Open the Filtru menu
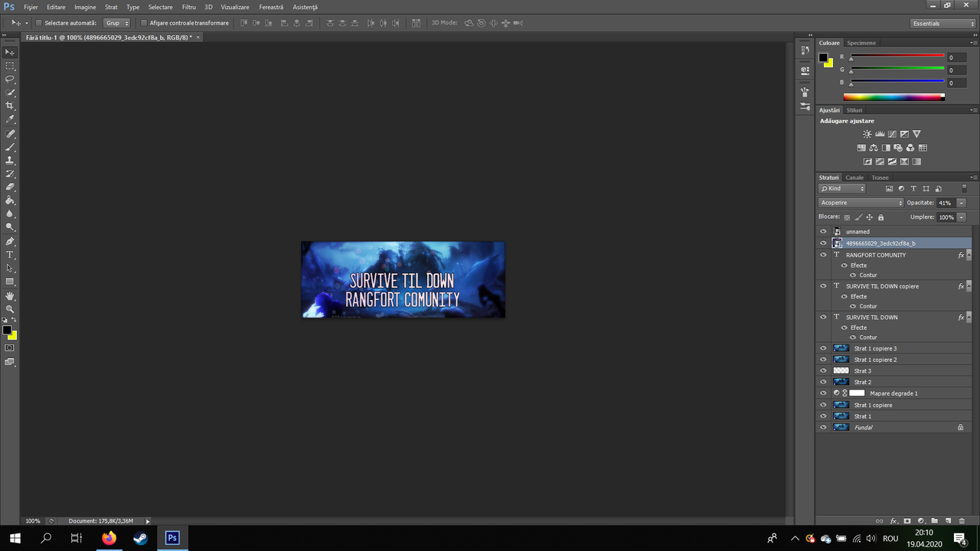The image size is (980, 551). (x=189, y=7)
